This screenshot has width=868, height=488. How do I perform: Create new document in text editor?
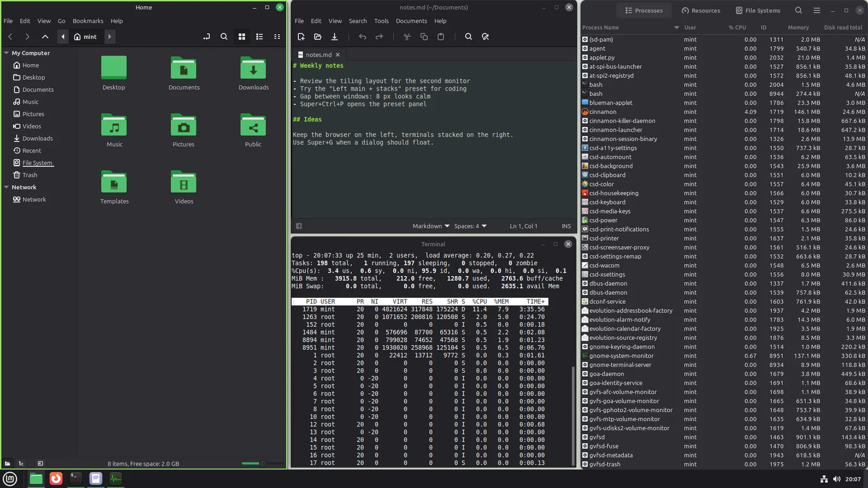pyautogui.click(x=301, y=37)
